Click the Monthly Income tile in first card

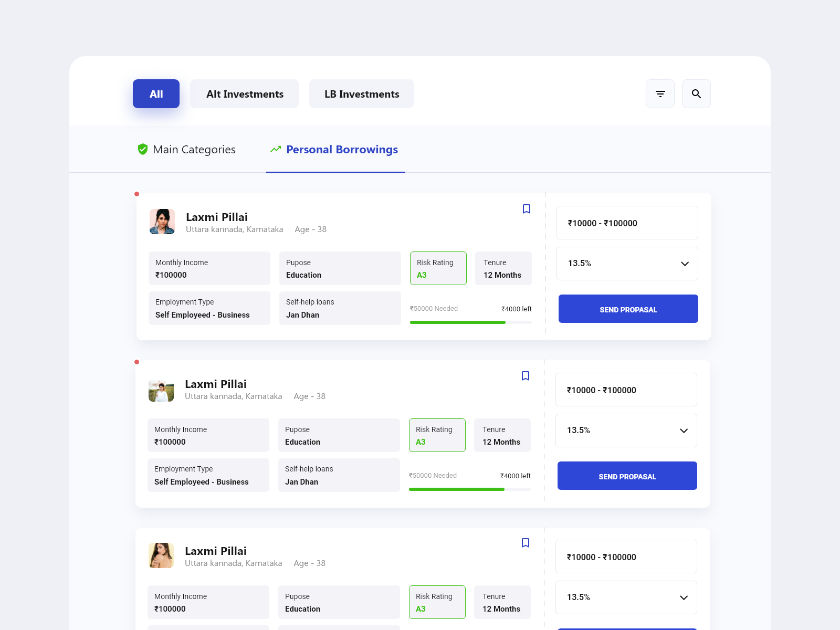(209, 268)
